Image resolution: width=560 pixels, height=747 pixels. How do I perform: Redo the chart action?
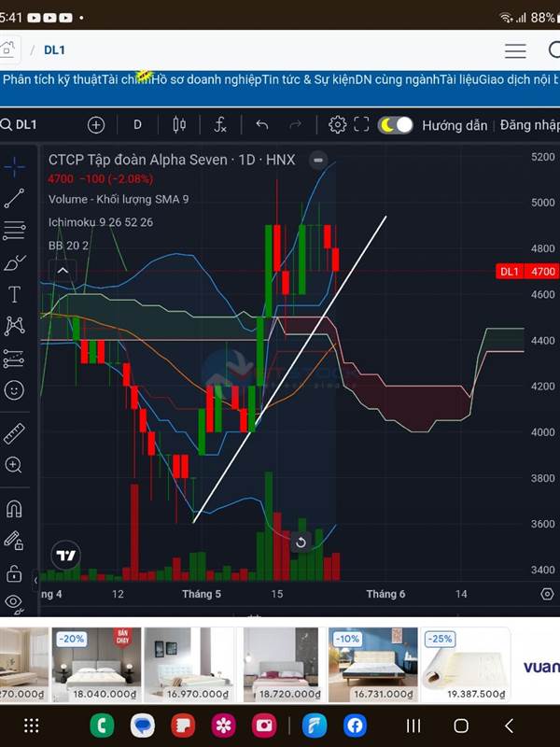coord(296,125)
